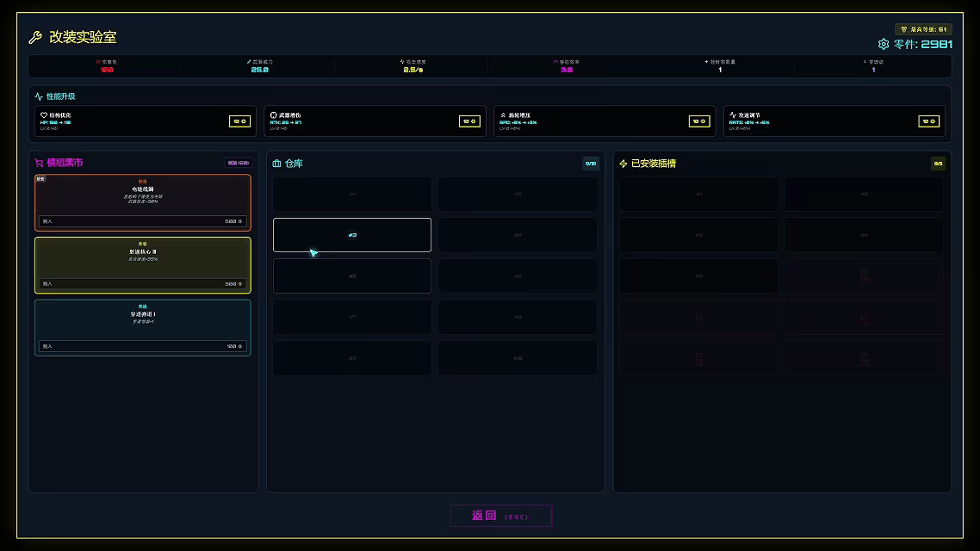
Task: Purchase the 电磁线圈 module for 500
Action: click(143, 221)
